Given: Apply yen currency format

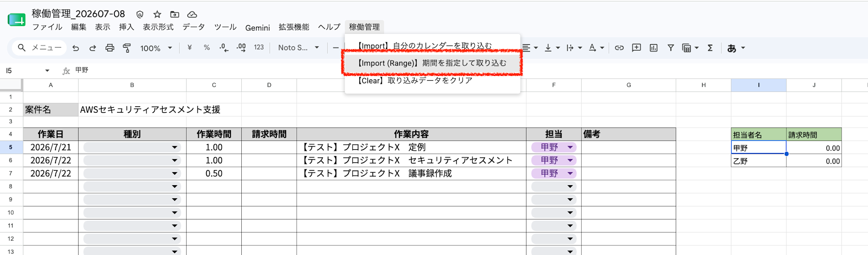Looking at the screenshot, I should (190, 48).
